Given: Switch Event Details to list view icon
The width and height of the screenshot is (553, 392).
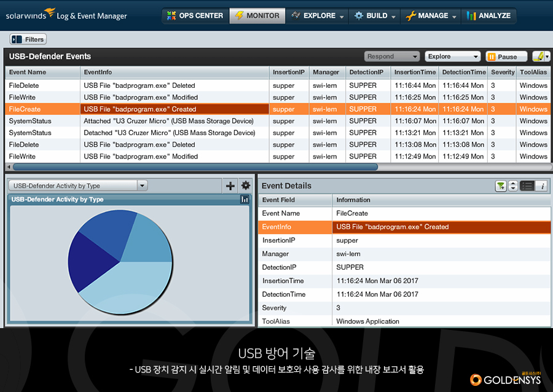Looking at the screenshot, I should tap(528, 186).
